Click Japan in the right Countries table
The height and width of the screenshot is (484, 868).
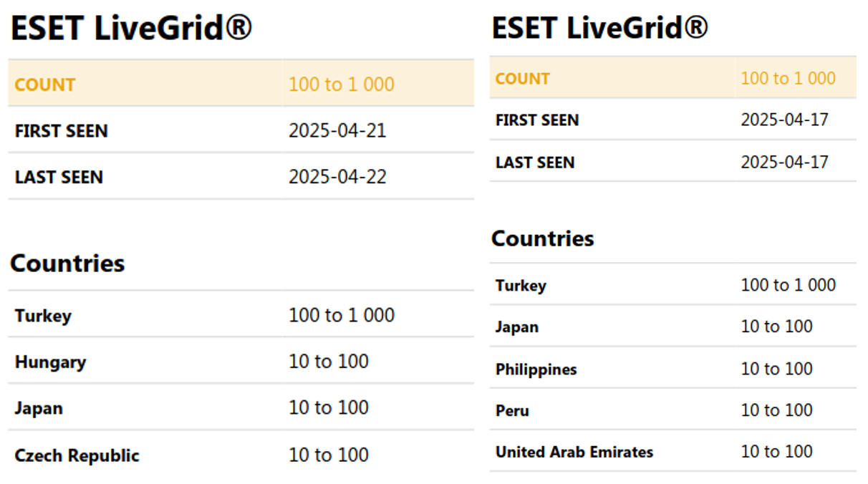click(516, 327)
